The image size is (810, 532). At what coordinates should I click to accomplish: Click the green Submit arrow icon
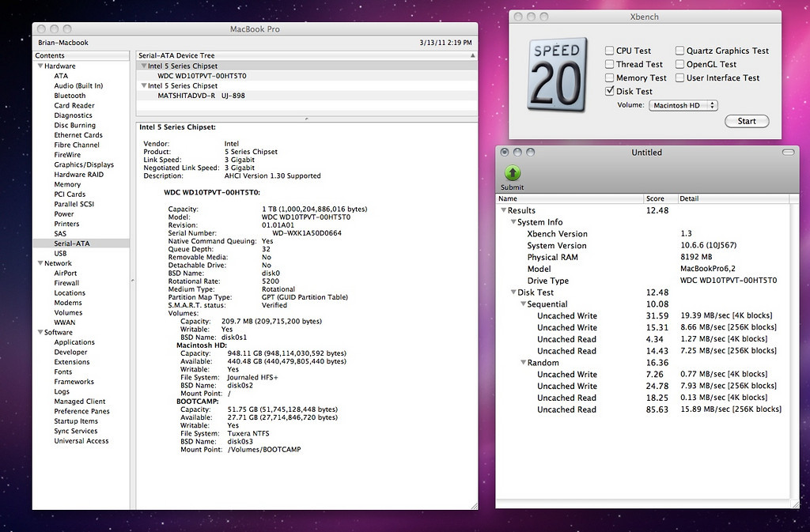coord(512,173)
